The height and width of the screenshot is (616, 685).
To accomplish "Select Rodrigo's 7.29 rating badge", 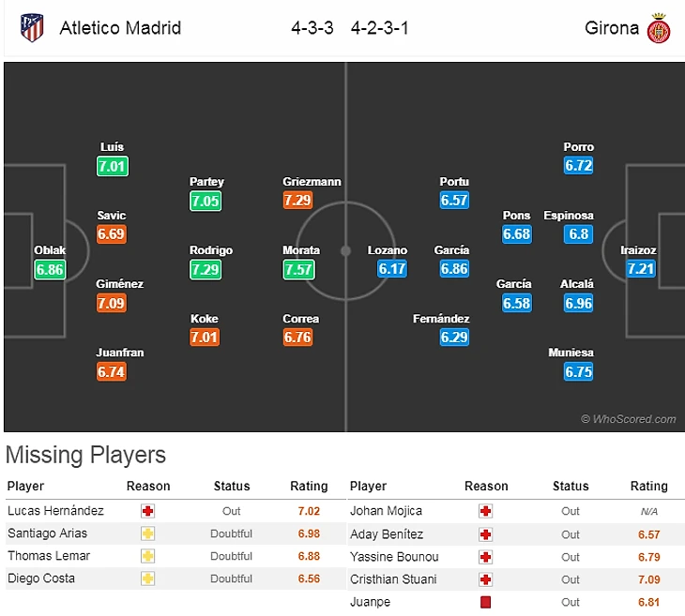I will pyautogui.click(x=205, y=269).
